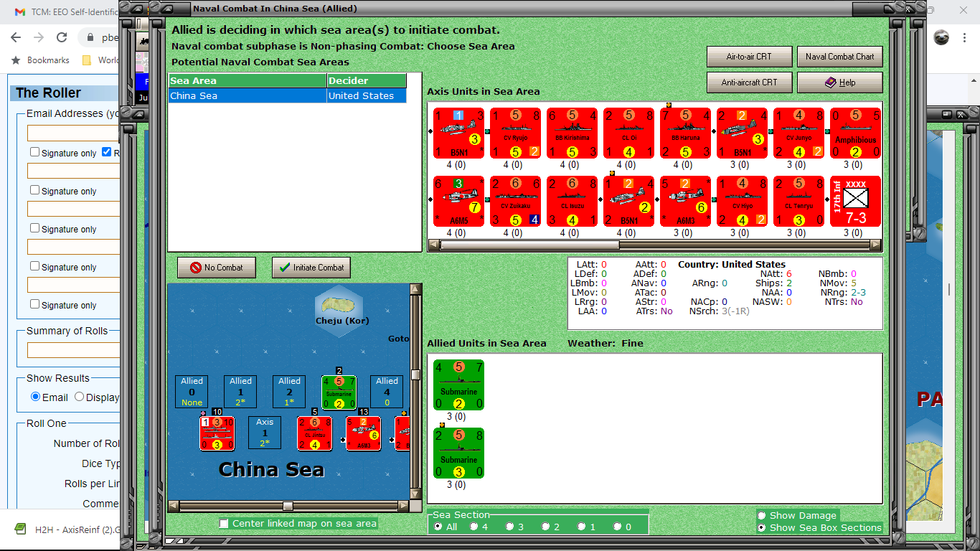Select the Allied Submarine counter rated 4-5-7
The height and width of the screenshot is (551, 980).
pyautogui.click(x=458, y=385)
